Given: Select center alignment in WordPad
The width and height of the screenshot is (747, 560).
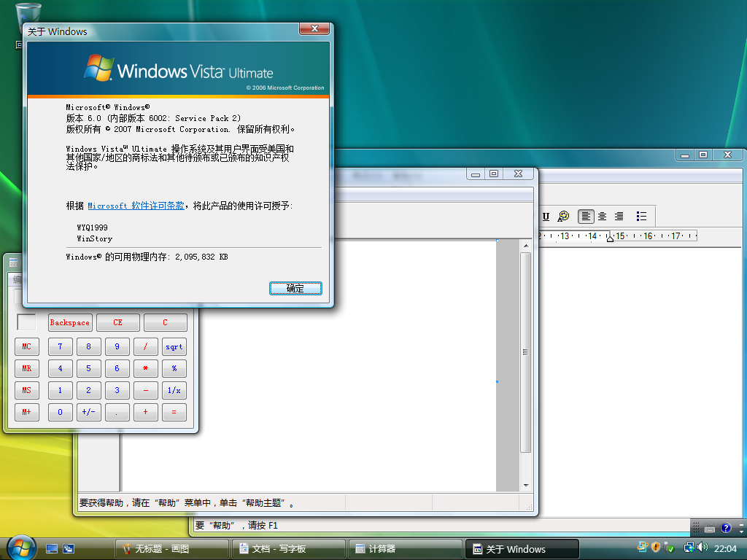Looking at the screenshot, I should pos(602,217).
